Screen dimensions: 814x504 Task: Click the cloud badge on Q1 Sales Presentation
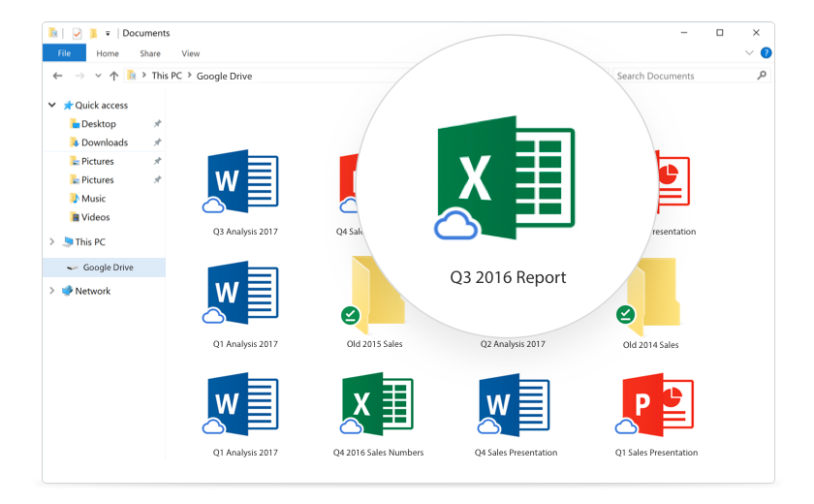click(626, 426)
